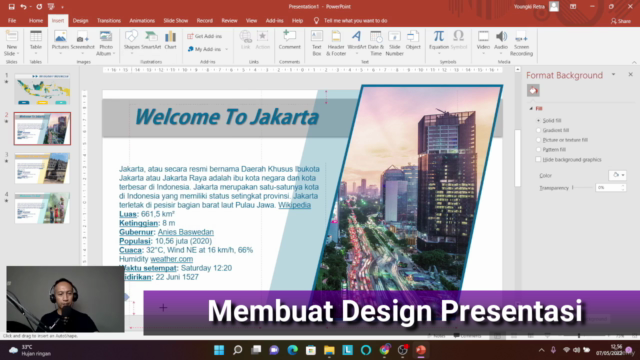The image size is (640, 360).
Task: Open the fill Color picker dropdown
Action: click(x=618, y=175)
